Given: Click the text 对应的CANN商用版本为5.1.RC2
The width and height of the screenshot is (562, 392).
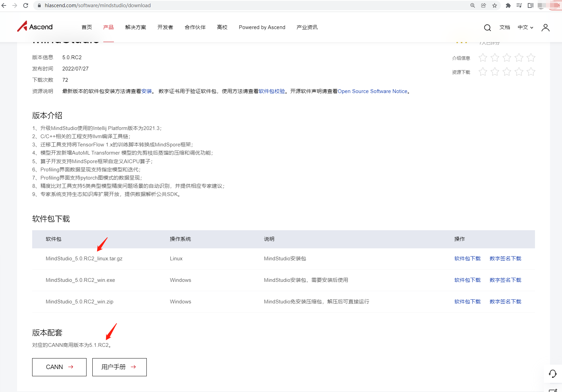Looking at the screenshot, I should (72, 345).
